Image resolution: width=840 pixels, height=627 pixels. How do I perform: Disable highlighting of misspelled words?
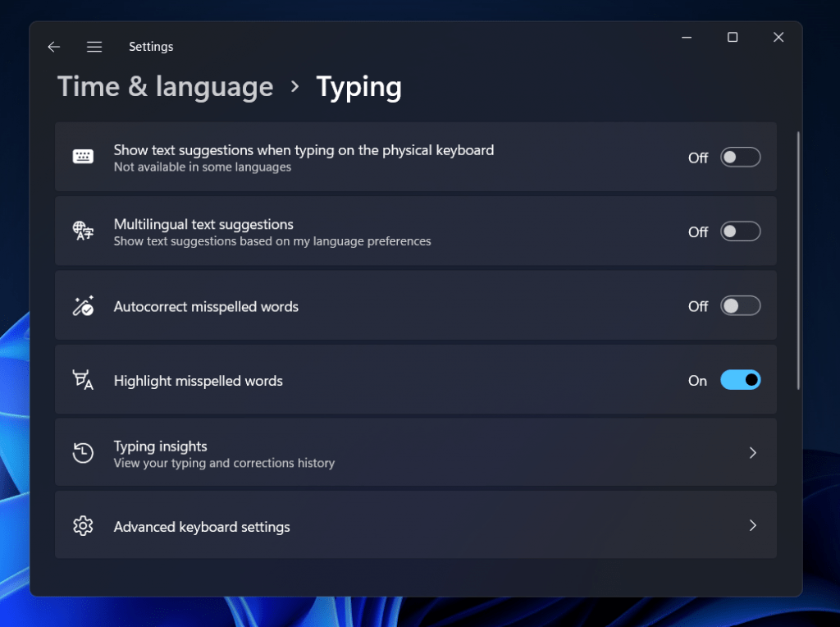tap(739, 379)
